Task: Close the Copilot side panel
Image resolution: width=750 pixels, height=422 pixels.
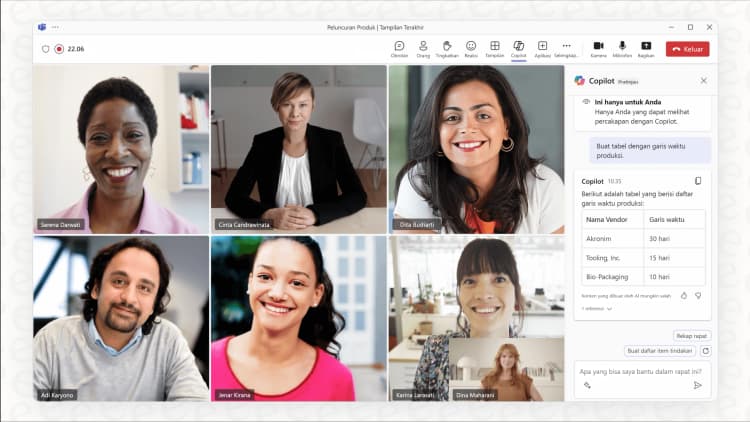Action: pos(704,80)
